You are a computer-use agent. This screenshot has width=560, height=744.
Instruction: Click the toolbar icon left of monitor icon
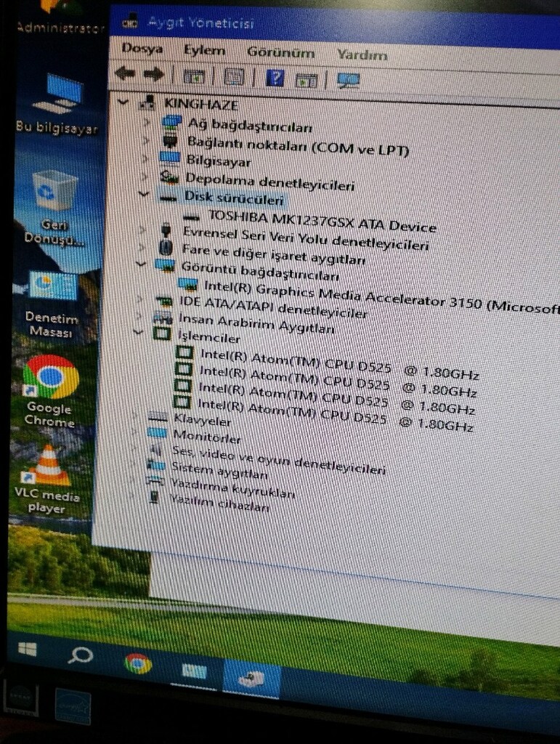click(307, 80)
